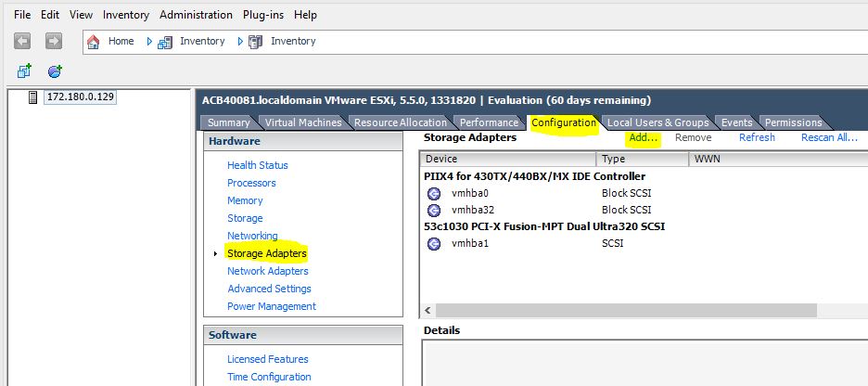The image size is (868, 386).
Task: Open the Power Management link
Action: coord(271,306)
